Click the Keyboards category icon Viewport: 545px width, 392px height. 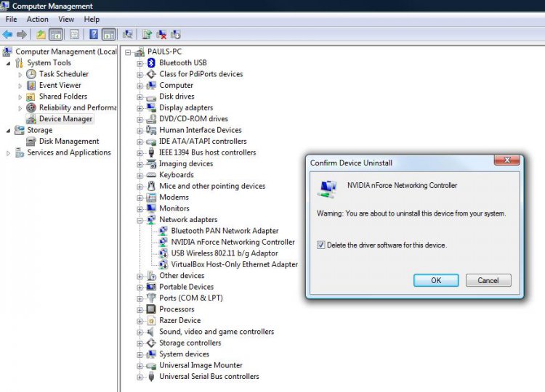click(151, 175)
